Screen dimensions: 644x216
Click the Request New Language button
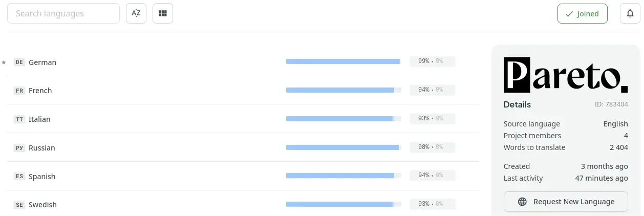click(566, 202)
